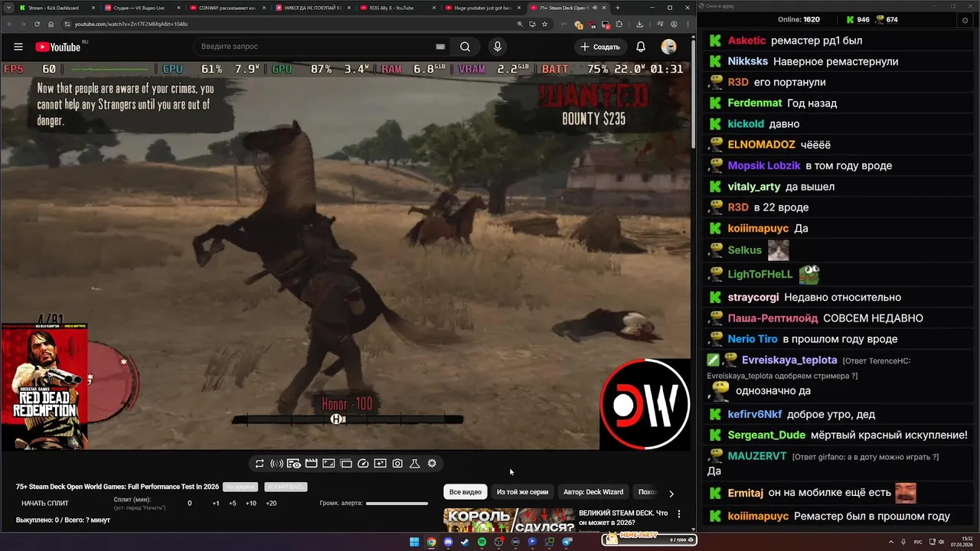Image resolution: width=980 pixels, height=551 pixels.
Task: Take a screenshot with the camera icon
Action: 397,463
